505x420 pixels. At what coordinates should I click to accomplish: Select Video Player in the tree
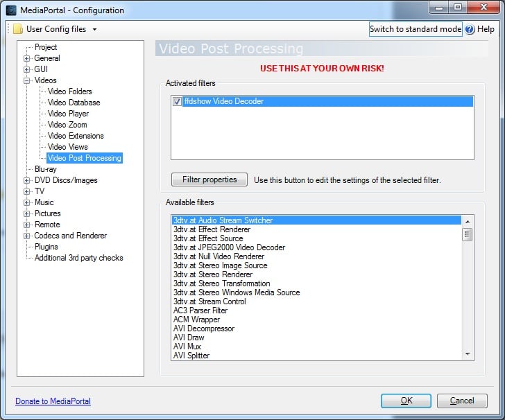pyautogui.click(x=68, y=114)
